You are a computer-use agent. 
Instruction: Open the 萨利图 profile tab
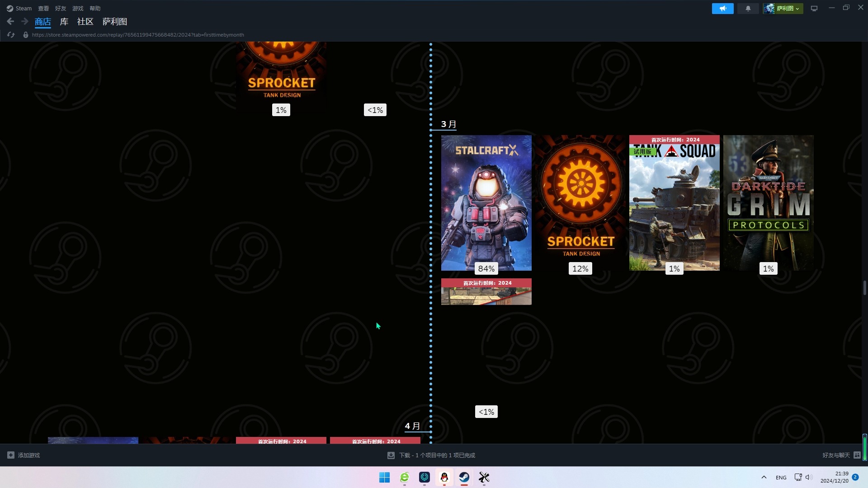coord(115,22)
